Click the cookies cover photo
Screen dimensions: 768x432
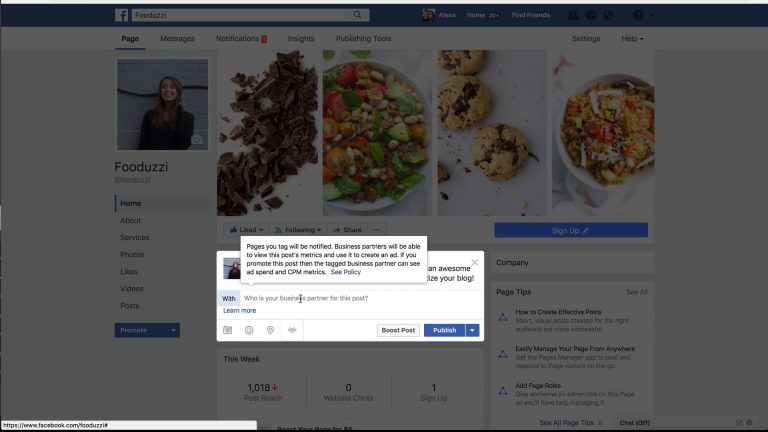pyautogui.click(x=491, y=133)
